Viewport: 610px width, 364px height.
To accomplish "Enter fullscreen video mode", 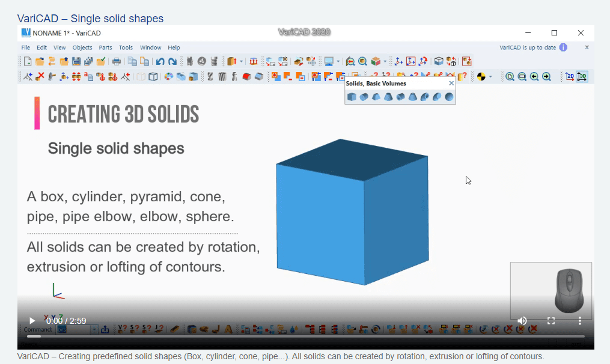I will click(551, 321).
